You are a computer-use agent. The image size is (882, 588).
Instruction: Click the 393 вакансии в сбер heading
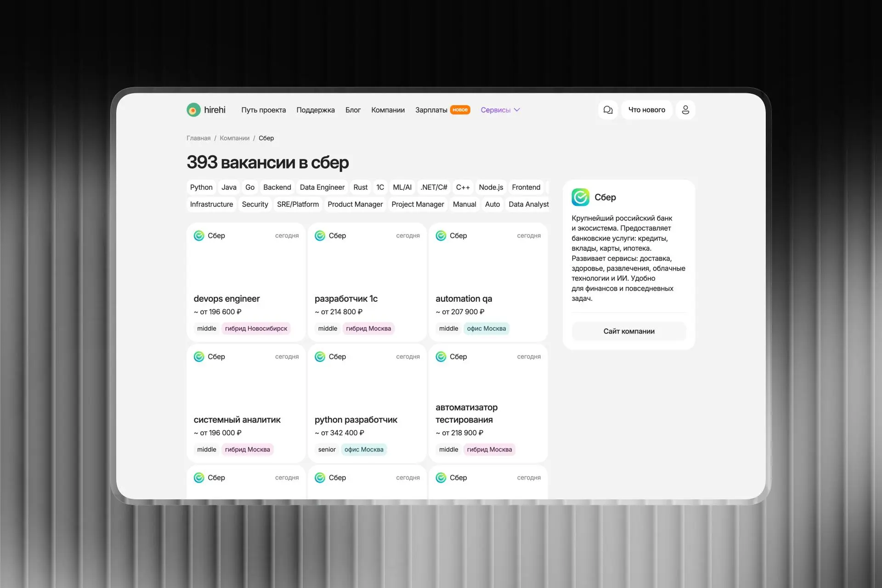coord(268,163)
